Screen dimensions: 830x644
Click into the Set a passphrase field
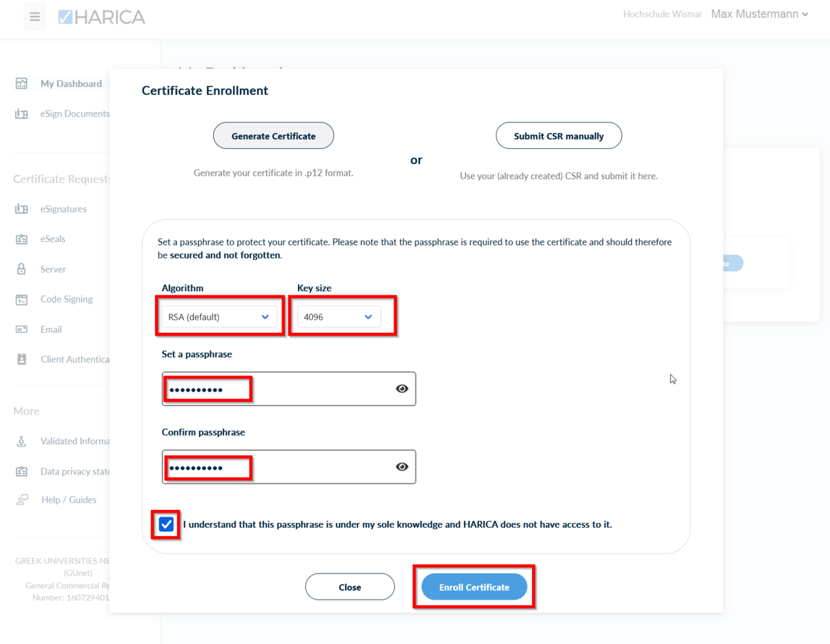[277, 389]
